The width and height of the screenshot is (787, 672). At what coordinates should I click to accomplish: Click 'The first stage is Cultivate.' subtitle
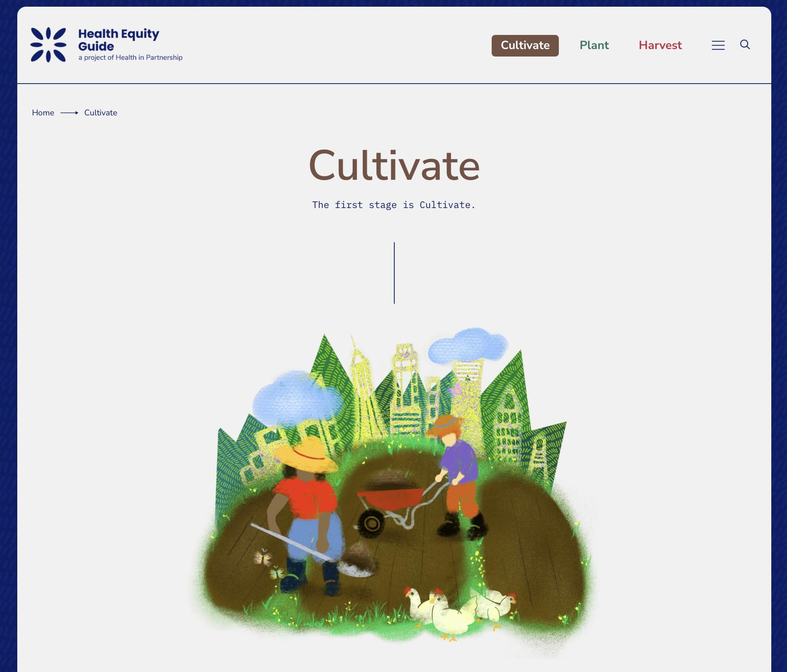coord(393,205)
